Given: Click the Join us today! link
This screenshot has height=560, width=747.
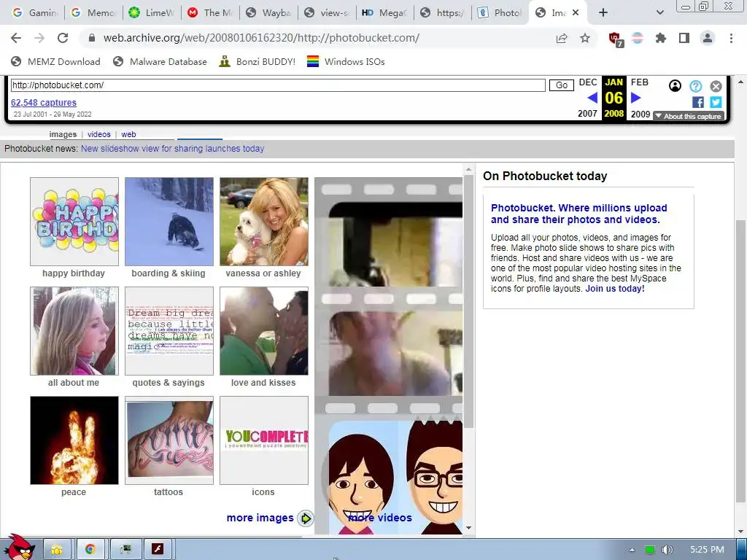Looking at the screenshot, I should click(615, 289).
